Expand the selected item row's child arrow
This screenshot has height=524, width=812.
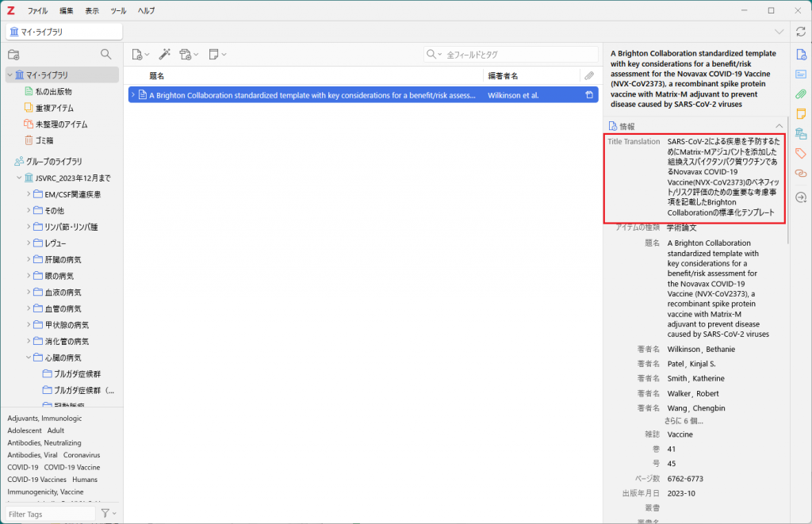point(133,95)
